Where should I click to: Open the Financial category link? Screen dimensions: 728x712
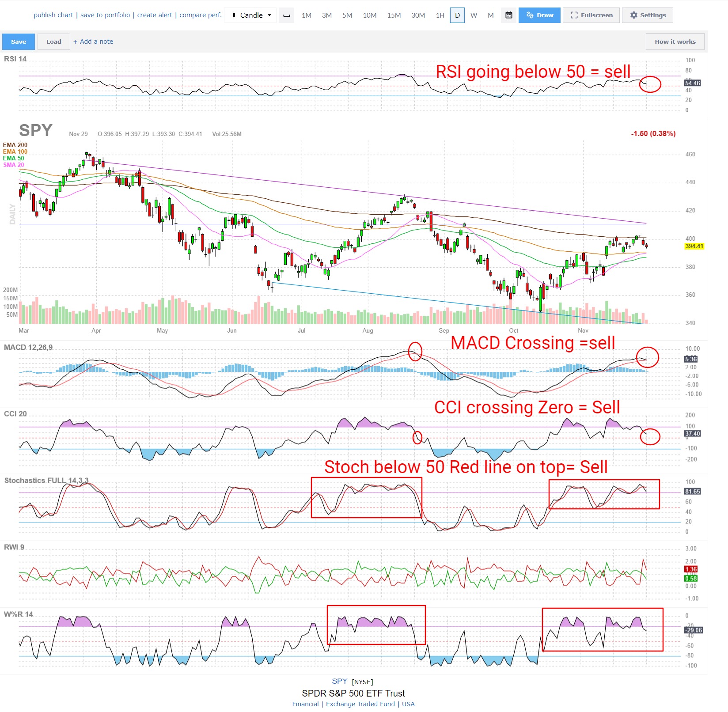pos(305,704)
